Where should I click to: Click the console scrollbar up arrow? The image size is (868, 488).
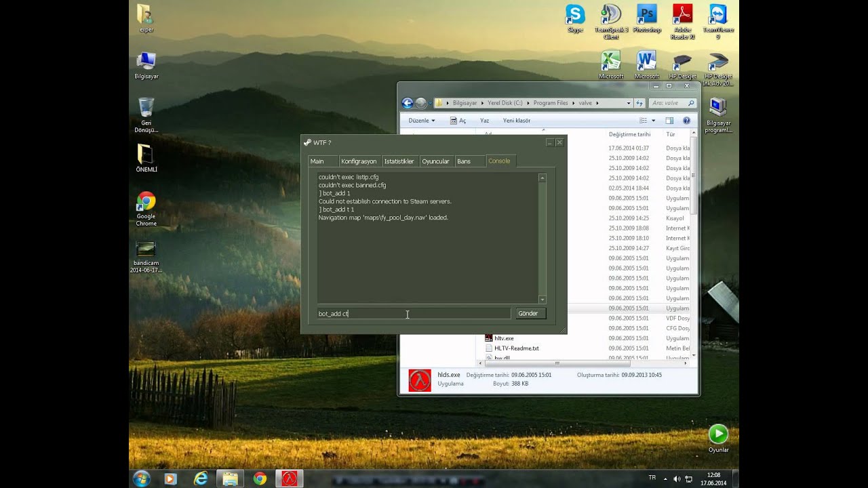(542, 178)
